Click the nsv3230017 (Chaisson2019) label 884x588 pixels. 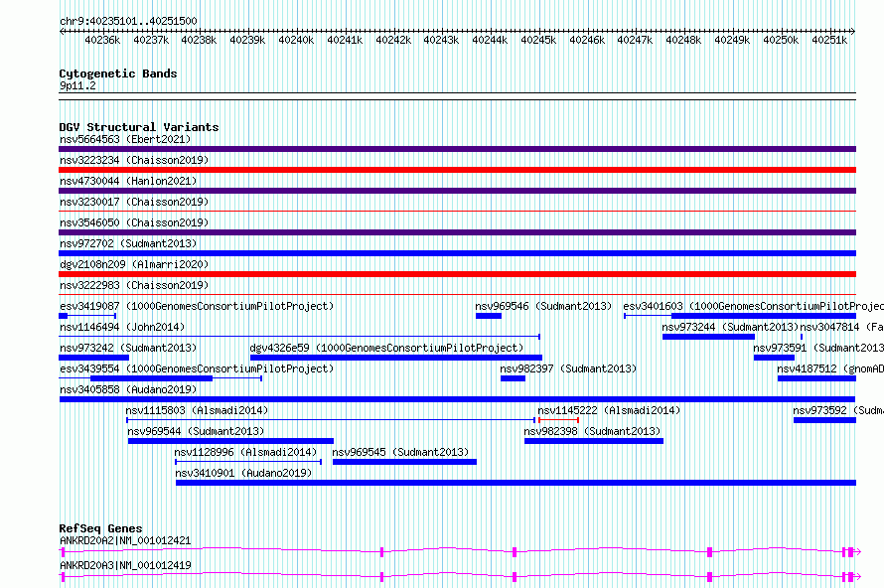tap(134, 202)
